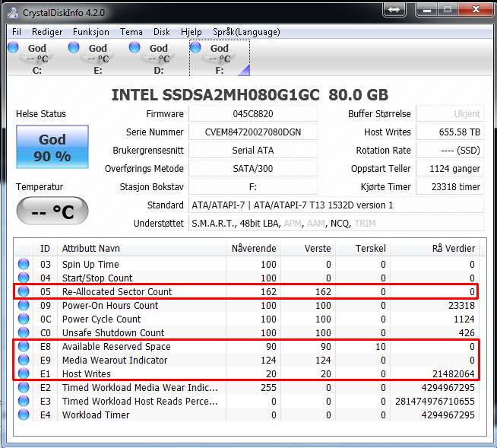Click the resize arrows title bar button
Image resolution: width=497 pixels, height=448 pixels.
394,10
